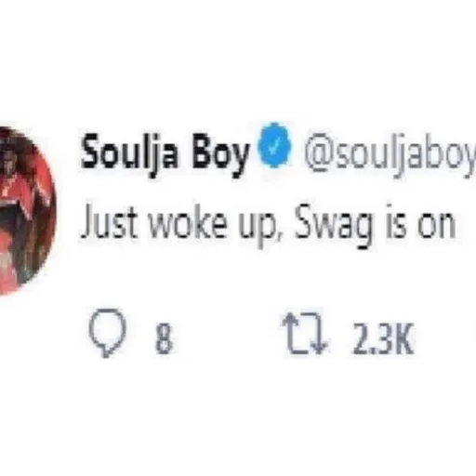Select the reply count 8
Screen dimensions: 476x476
tap(164, 338)
